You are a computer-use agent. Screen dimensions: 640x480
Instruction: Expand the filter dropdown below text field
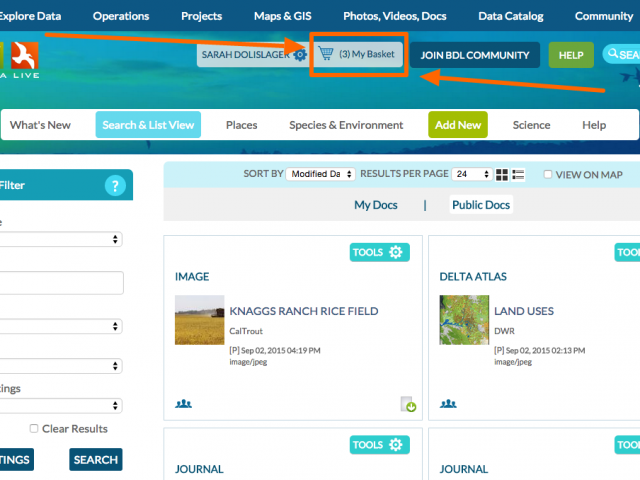(60, 326)
